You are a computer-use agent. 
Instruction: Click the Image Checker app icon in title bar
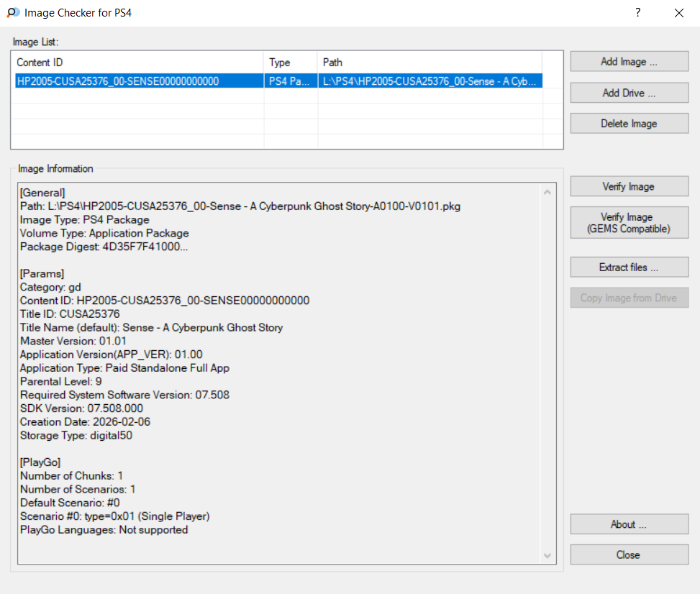[x=13, y=13]
